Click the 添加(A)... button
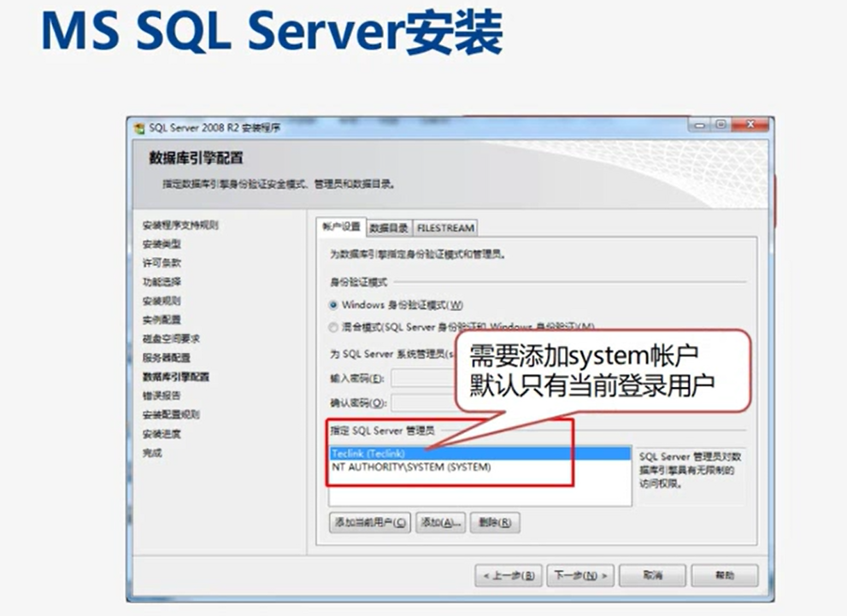The width and height of the screenshot is (847, 616). pos(441,523)
